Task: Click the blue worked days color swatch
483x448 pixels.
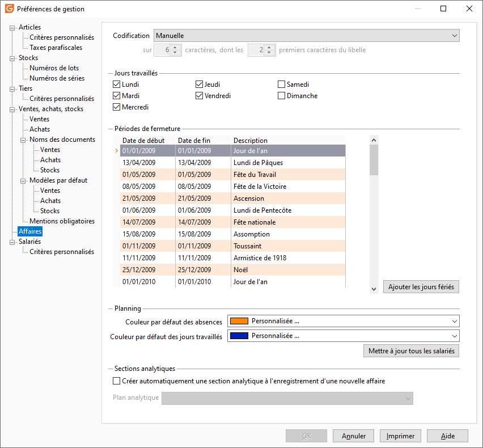Action: 239,336
